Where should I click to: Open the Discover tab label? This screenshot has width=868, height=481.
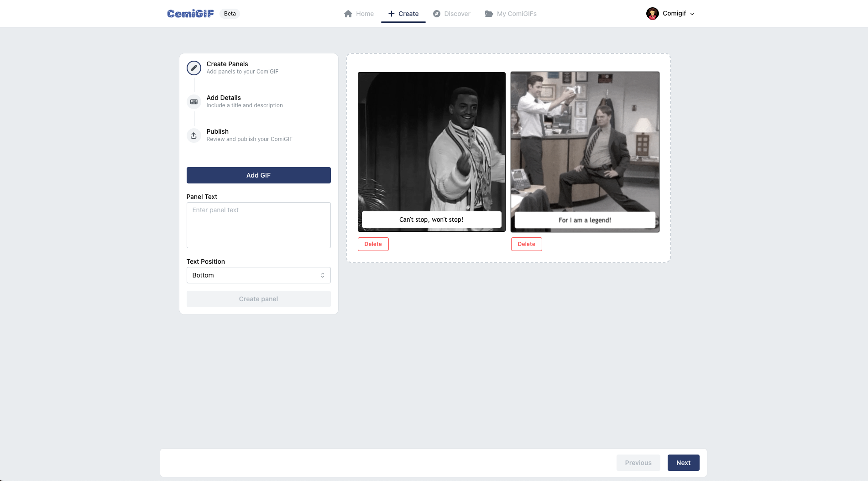click(x=457, y=14)
